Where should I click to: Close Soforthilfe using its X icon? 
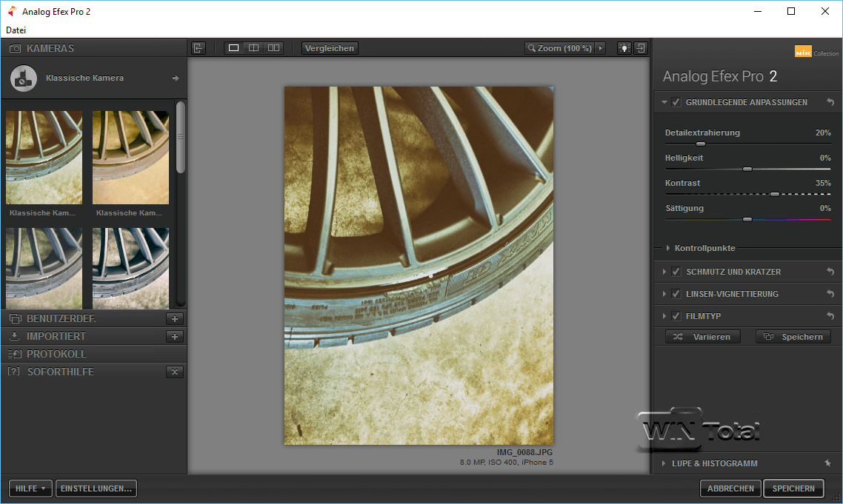click(175, 372)
